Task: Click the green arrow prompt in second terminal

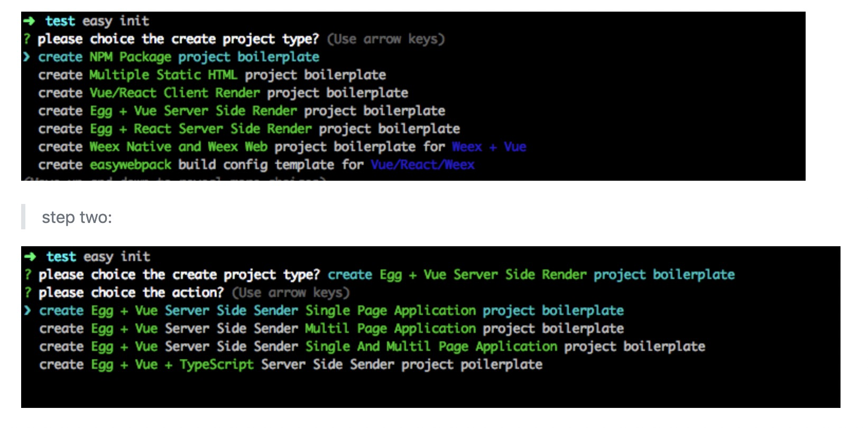Action: 30,257
